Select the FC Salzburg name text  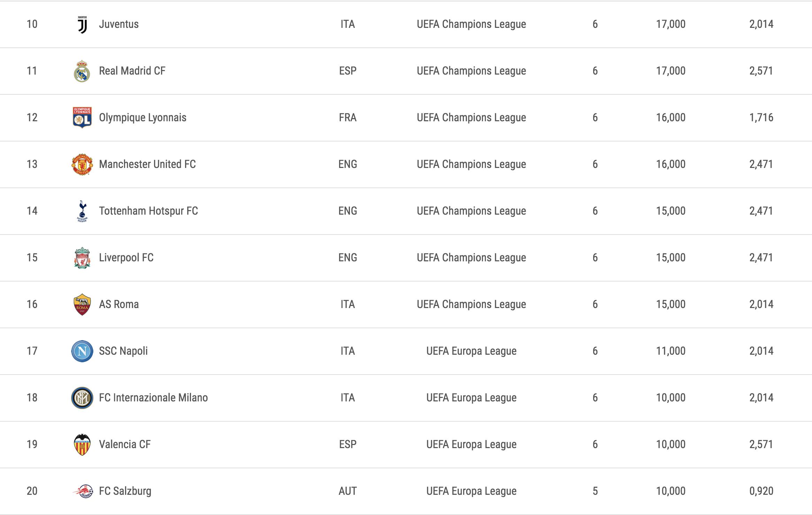click(x=125, y=491)
